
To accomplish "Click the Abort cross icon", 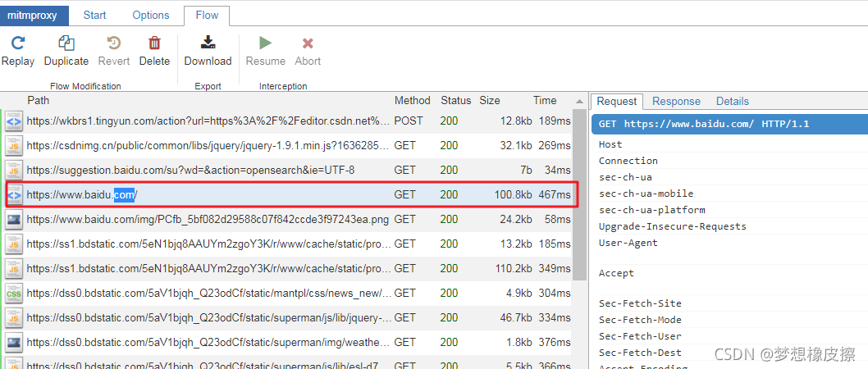I will coord(308,43).
